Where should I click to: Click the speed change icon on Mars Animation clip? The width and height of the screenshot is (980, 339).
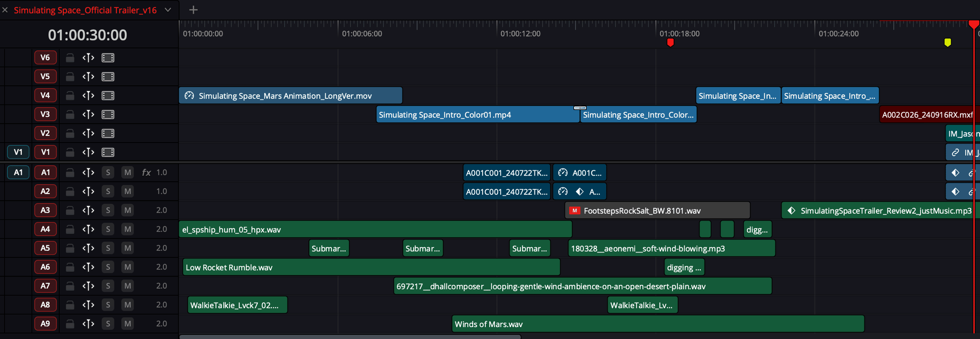(x=189, y=96)
